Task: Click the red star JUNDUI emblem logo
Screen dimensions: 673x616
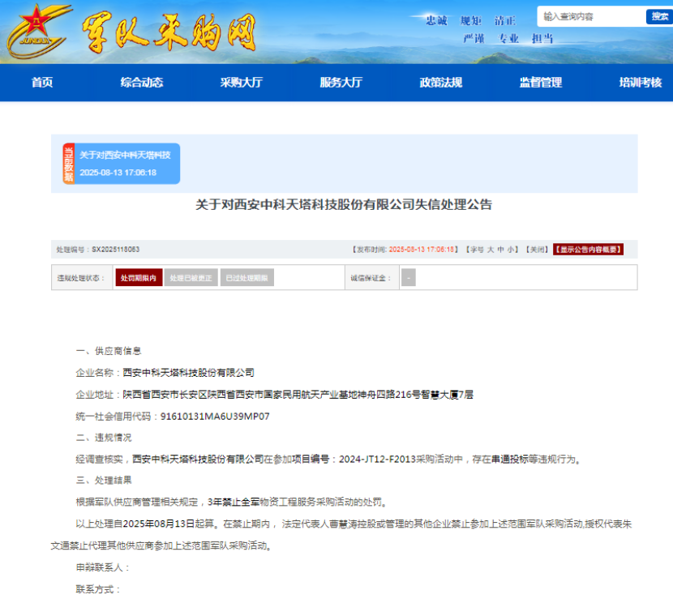Action: pyautogui.click(x=38, y=32)
